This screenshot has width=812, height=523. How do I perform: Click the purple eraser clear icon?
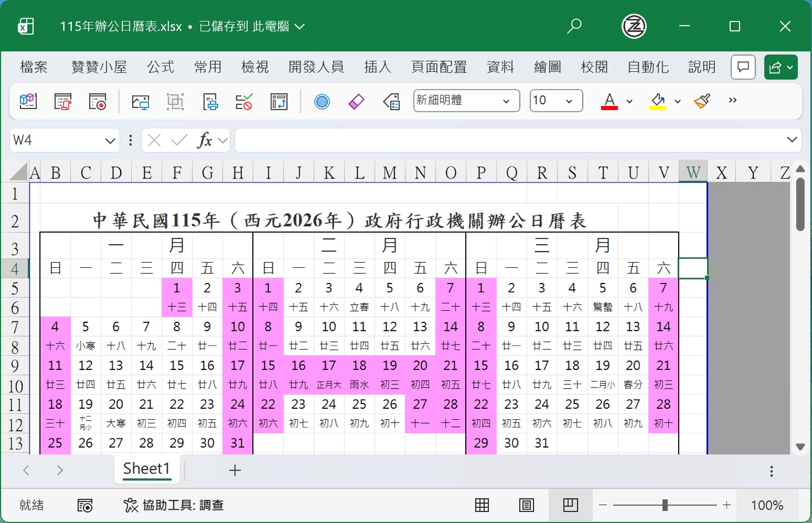pyautogui.click(x=356, y=101)
